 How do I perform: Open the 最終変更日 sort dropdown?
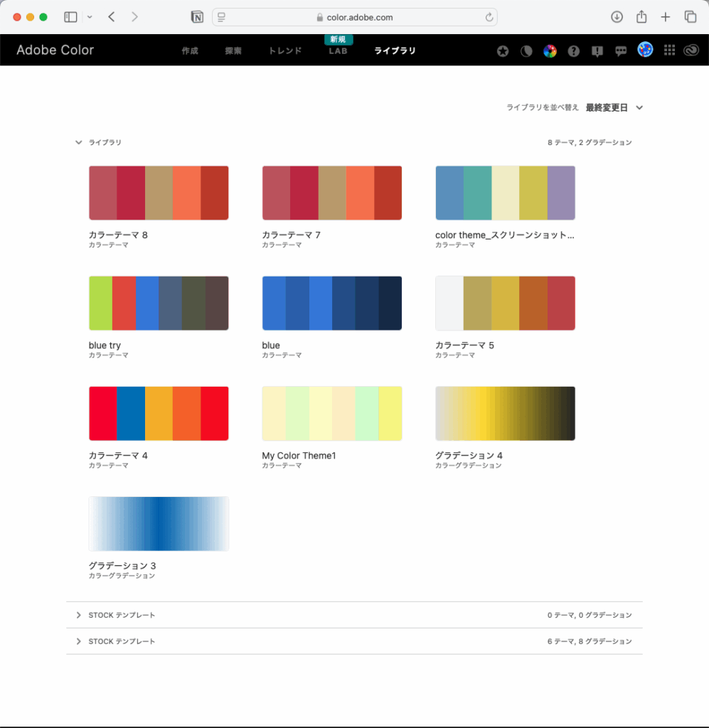pos(614,108)
